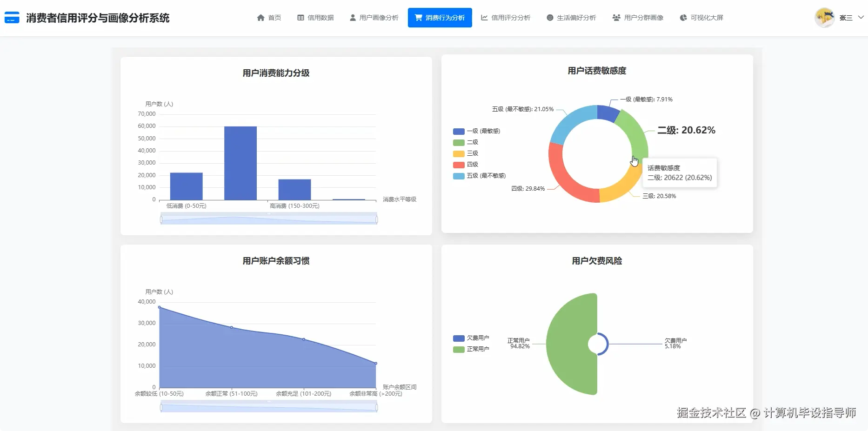The image size is (868, 431).
Task: Open the 张三 account dropdown
Action: tap(846, 17)
